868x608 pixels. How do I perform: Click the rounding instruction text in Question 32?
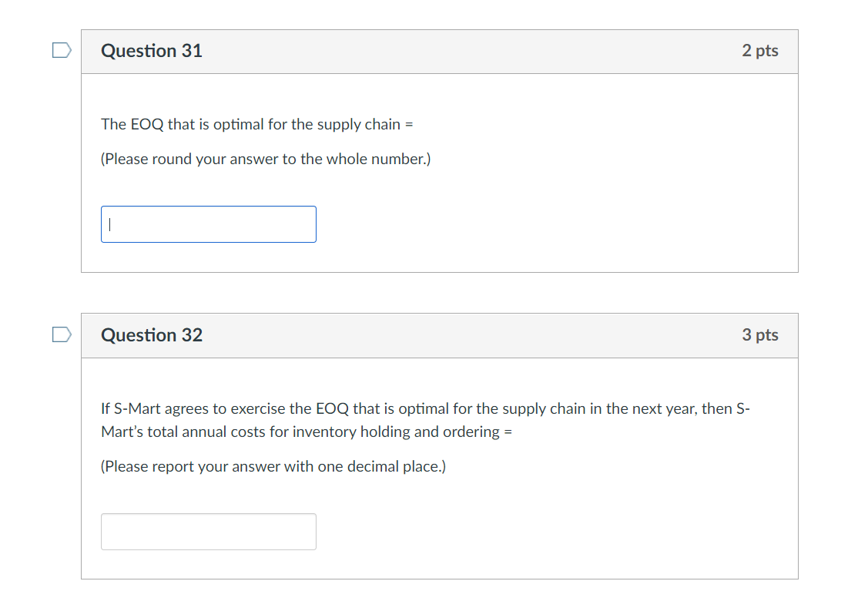pyautogui.click(x=272, y=466)
